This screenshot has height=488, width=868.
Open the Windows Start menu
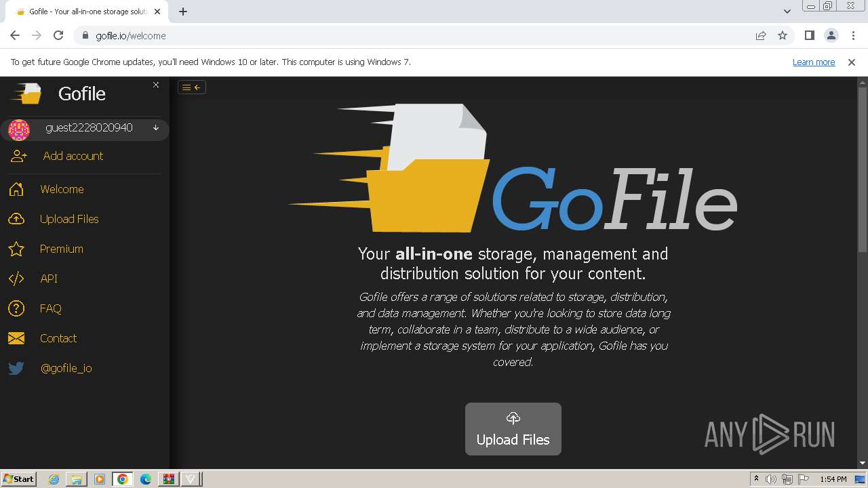click(x=18, y=479)
